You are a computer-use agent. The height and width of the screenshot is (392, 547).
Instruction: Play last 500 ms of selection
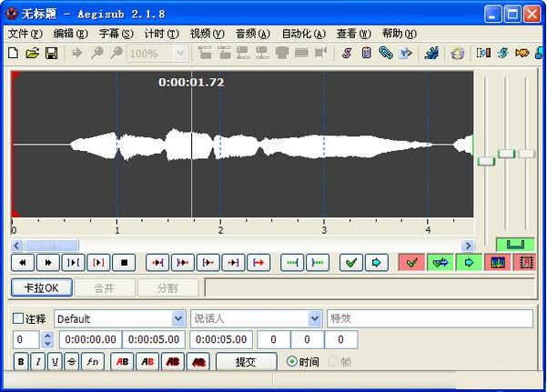coord(233,263)
